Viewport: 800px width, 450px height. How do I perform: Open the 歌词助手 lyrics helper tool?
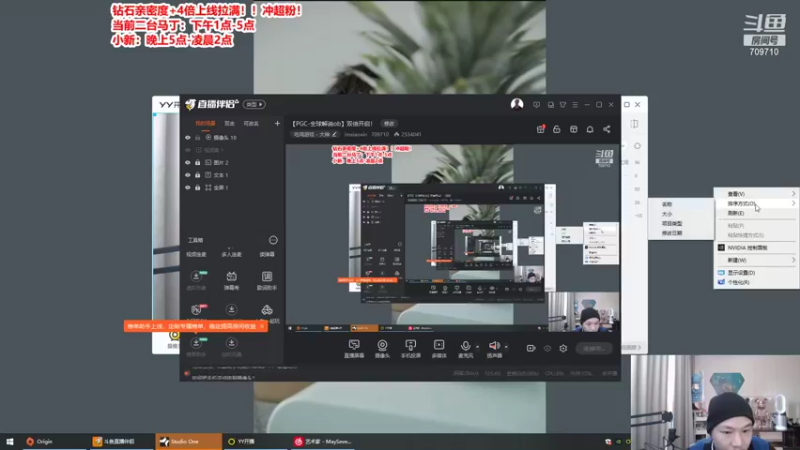(x=267, y=280)
